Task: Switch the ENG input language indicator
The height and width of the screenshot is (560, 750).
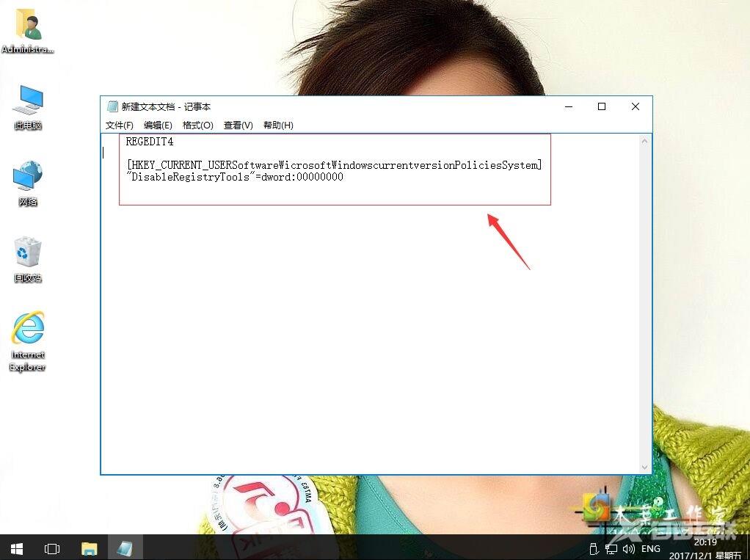Action: coord(651,549)
